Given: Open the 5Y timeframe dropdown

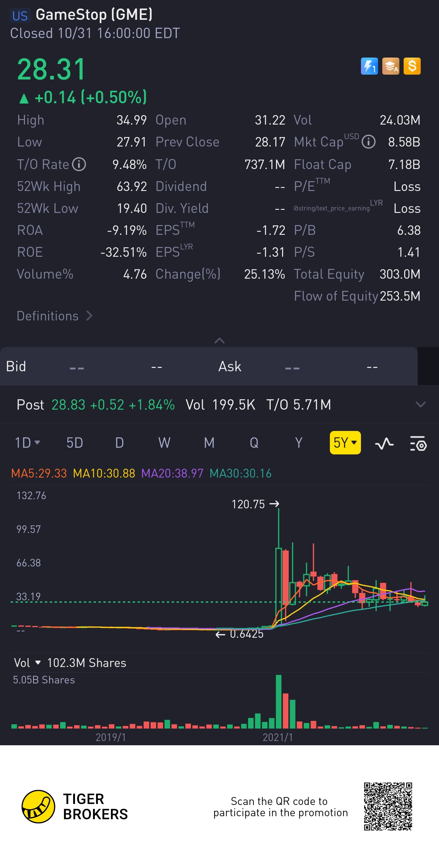Looking at the screenshot, I should coord(345,443).
